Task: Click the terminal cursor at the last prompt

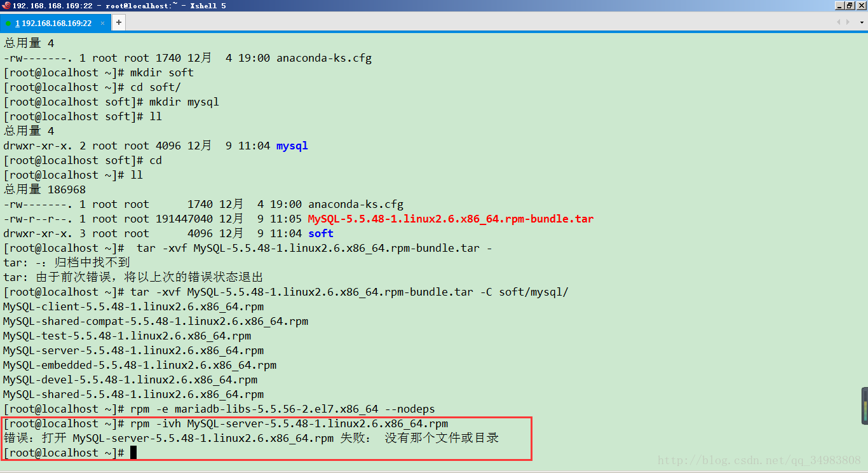Action: click(133, 453)
